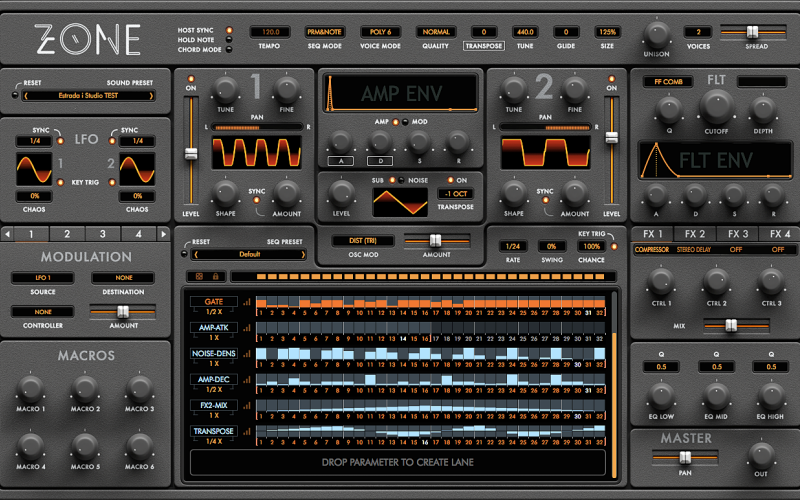
Task: Toggle oscillator 2 ON LED
Action: point(611,79)
